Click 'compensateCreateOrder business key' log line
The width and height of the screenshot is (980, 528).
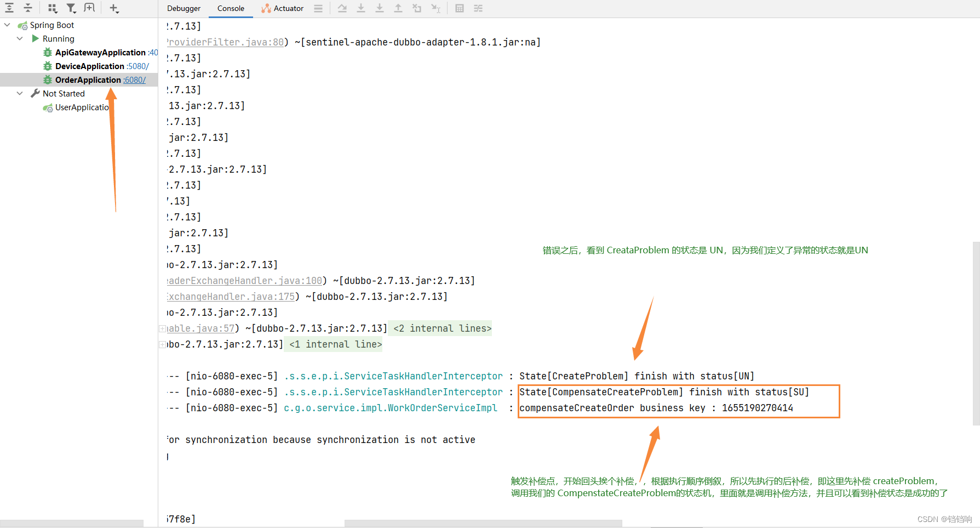[656, 408]
